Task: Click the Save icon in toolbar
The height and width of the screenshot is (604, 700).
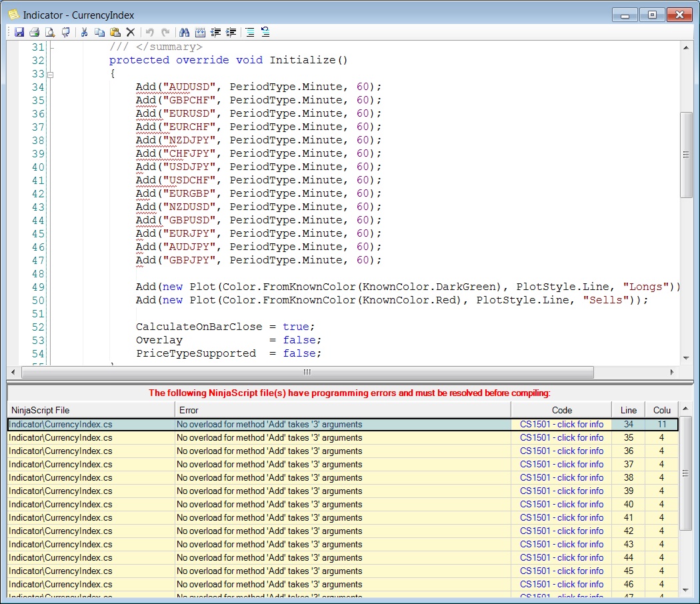Action: (x=19, y=32)
